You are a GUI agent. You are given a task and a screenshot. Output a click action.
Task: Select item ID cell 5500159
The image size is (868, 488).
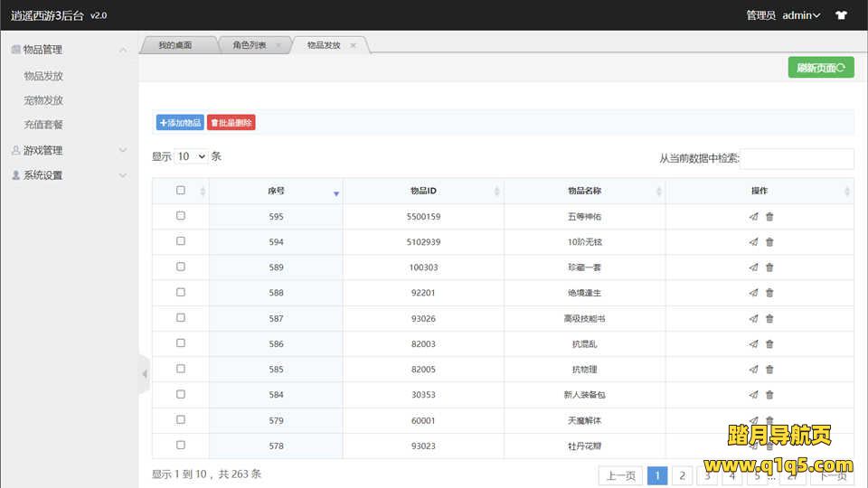tap(423, 216)
